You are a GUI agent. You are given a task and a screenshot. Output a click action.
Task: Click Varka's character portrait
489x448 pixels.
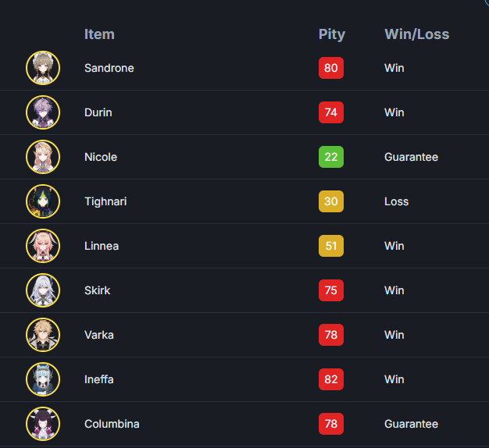(43, 335)
